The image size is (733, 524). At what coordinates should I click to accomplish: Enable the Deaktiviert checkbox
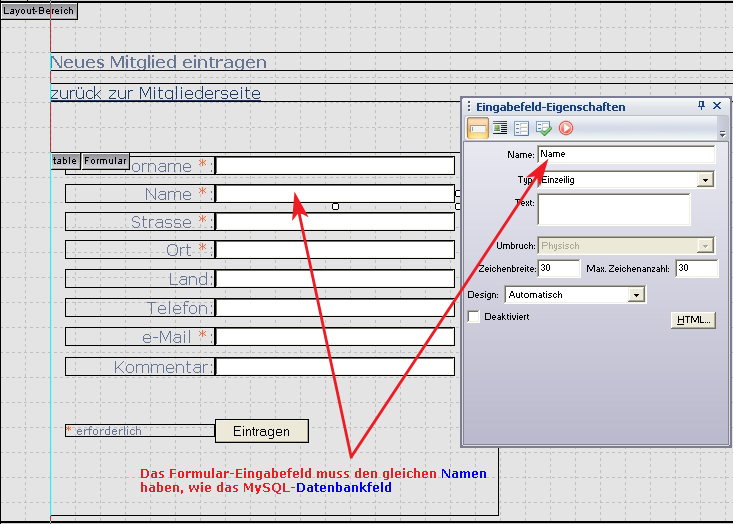click(475, 317)
